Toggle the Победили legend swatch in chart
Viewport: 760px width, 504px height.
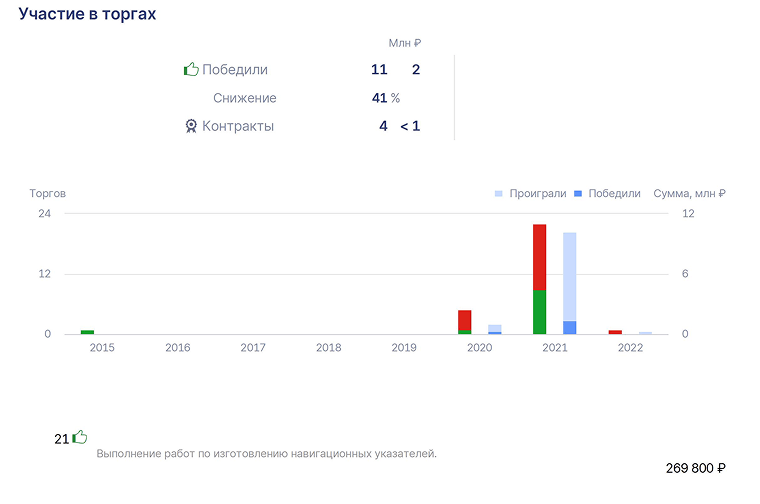pos(578,194)
